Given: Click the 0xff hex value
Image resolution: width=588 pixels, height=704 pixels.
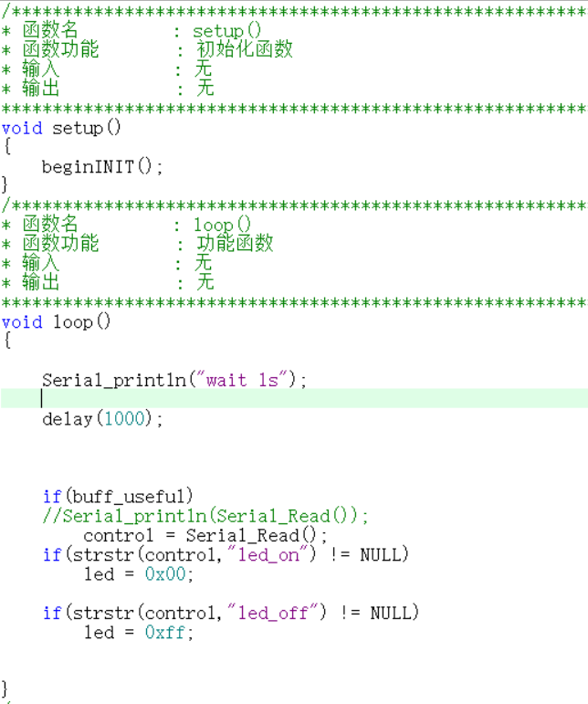Looking at the screenshot, I should [x=164, y=632].
